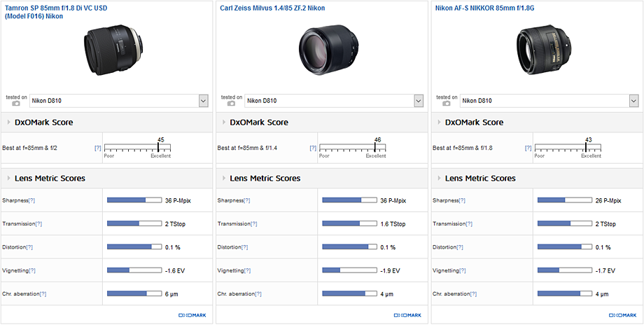Screen dimensions: 644x325
Task: Open Sharpness help [?] in the Nikon card
Action: point(462,200)
